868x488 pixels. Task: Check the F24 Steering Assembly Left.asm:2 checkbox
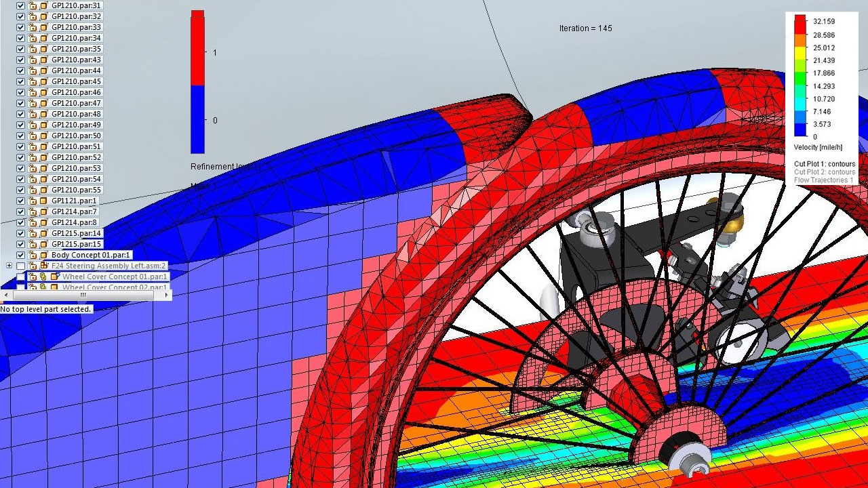click(x=20, y=266)
